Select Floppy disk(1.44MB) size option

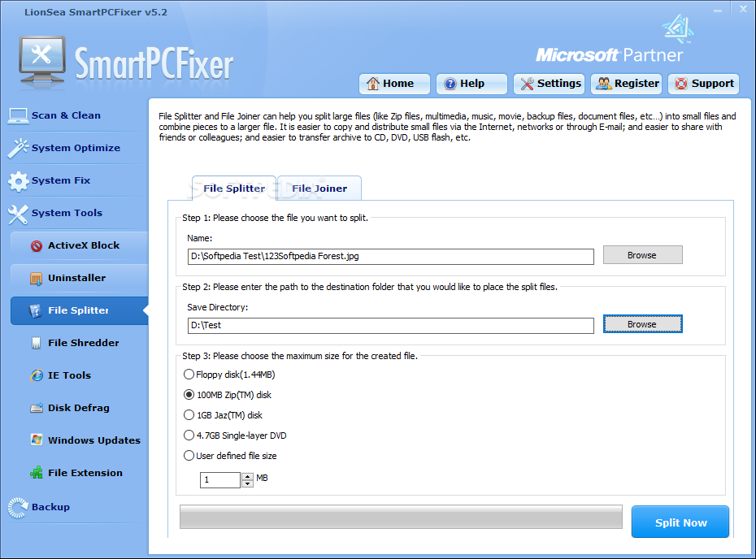tap(189, 375)
